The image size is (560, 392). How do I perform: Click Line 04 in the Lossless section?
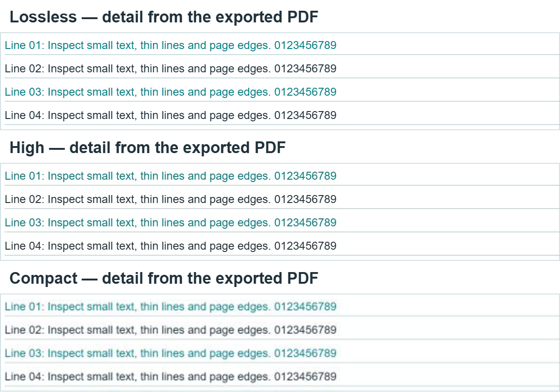170,115
